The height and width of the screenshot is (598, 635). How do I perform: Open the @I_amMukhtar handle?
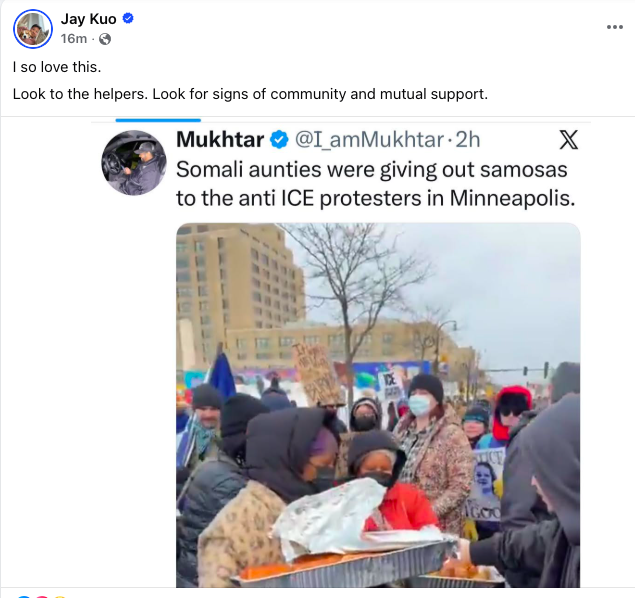click(369, 140)
